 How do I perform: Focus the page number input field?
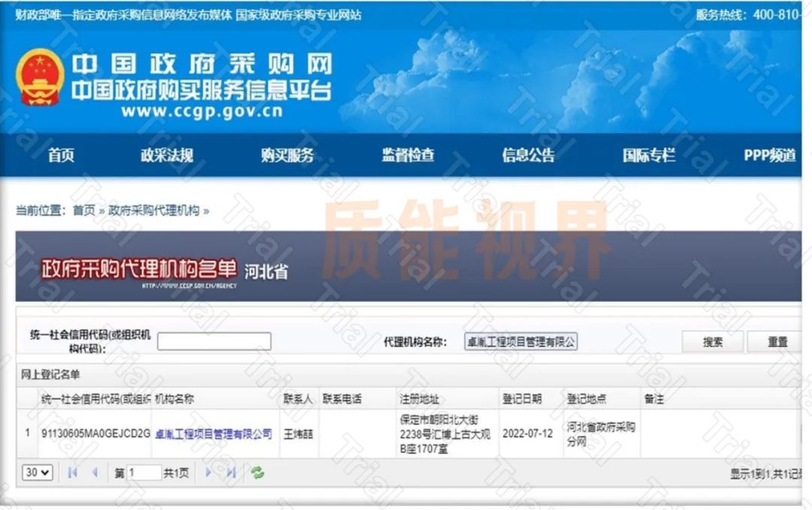[144, 472]
